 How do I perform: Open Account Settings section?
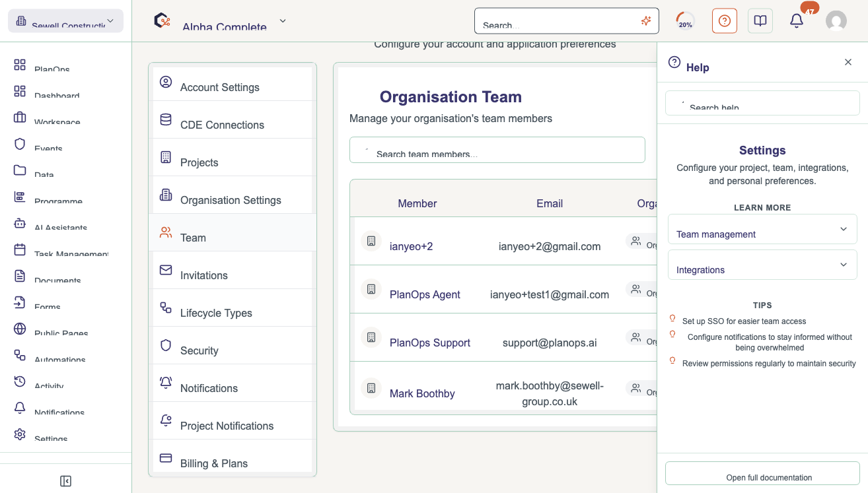tap(233, 84)
